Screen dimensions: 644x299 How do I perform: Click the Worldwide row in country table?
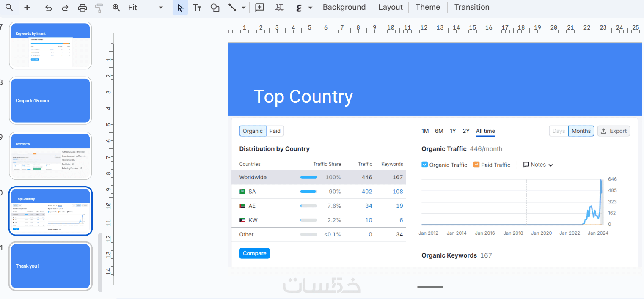[319, 177]
